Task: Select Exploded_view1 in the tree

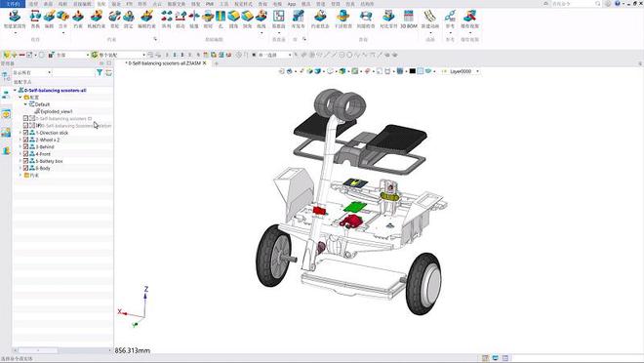Action: 57,111
